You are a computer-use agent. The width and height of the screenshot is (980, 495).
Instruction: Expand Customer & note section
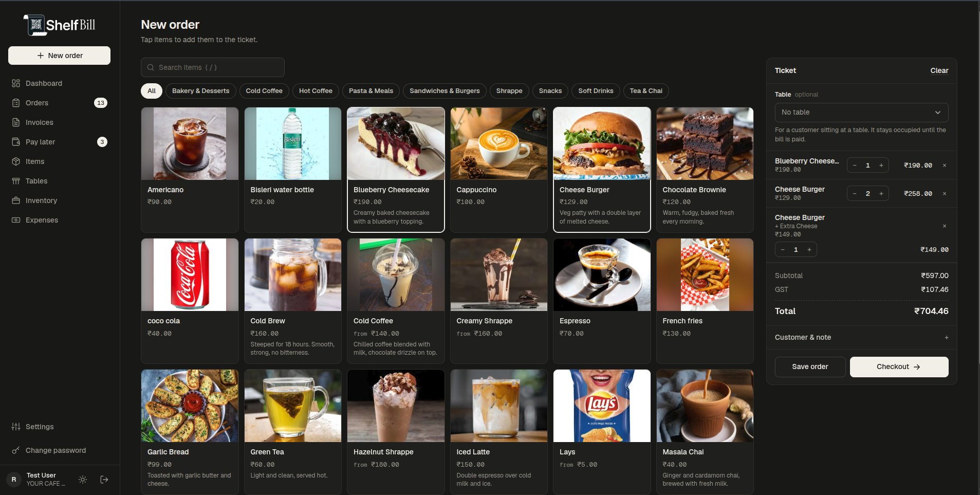point(861,337)
